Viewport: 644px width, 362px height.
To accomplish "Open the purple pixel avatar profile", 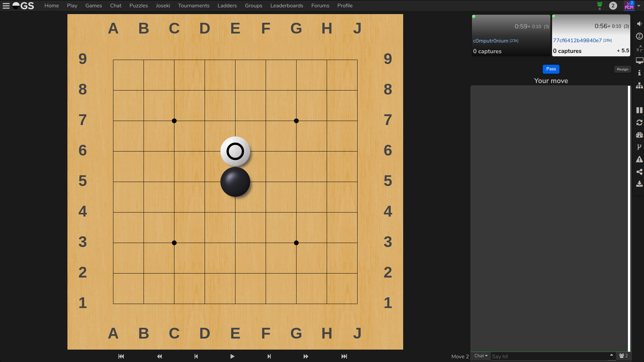I will [x=629, y=6].
